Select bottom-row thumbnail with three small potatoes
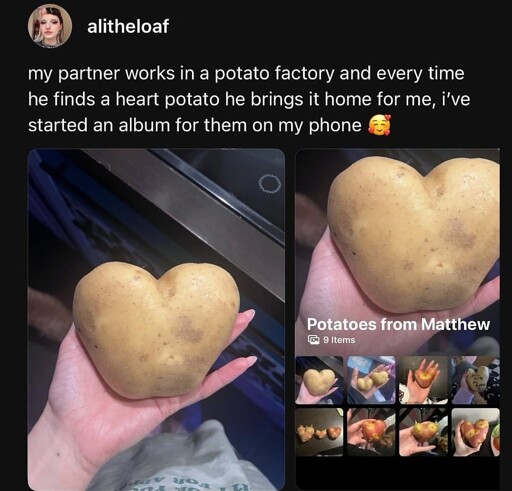 pos(319,432)
